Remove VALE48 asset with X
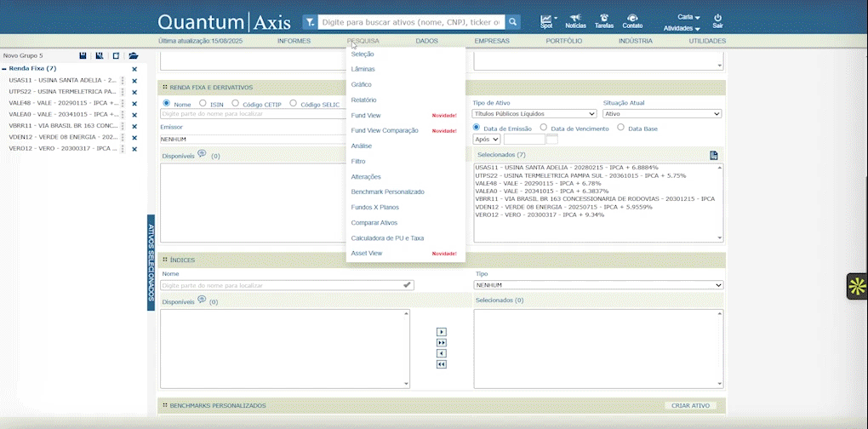The width and height of the screenshot is (868, 429). [x=134, y=104]
